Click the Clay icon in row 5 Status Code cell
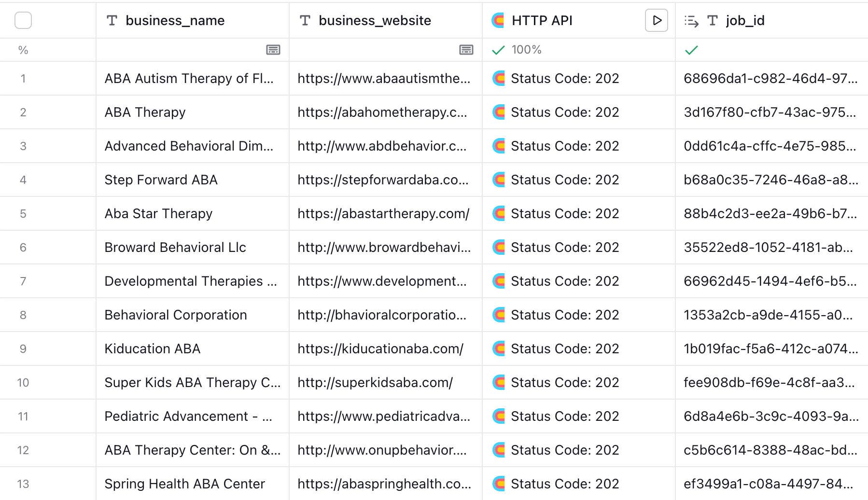 (500, 213)
